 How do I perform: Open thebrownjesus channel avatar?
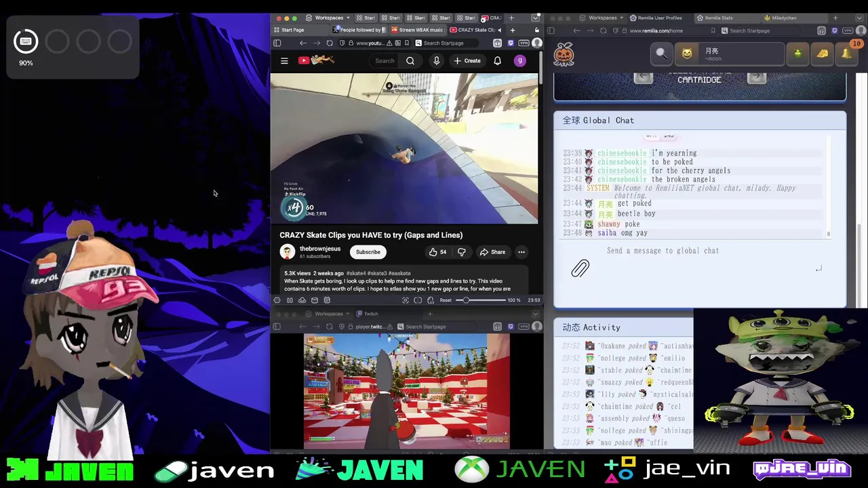tap(288, 252)
